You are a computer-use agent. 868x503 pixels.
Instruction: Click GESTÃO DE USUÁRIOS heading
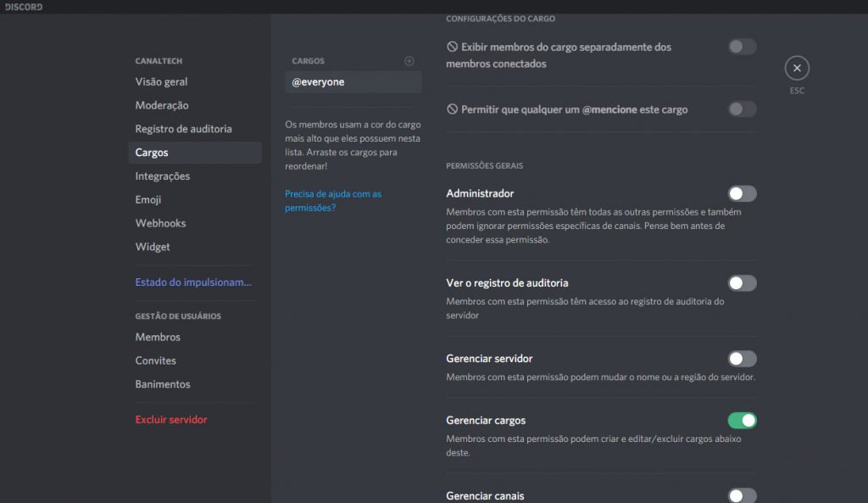point(178,316)
